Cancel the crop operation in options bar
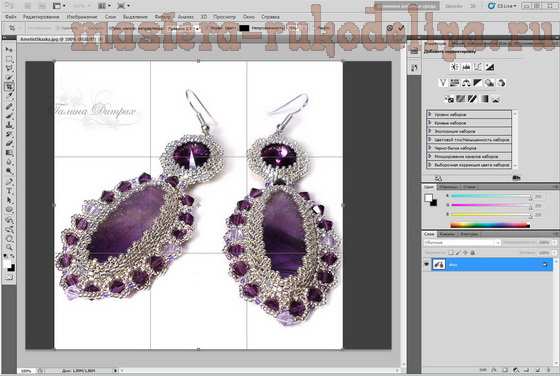 coord(390,28)
